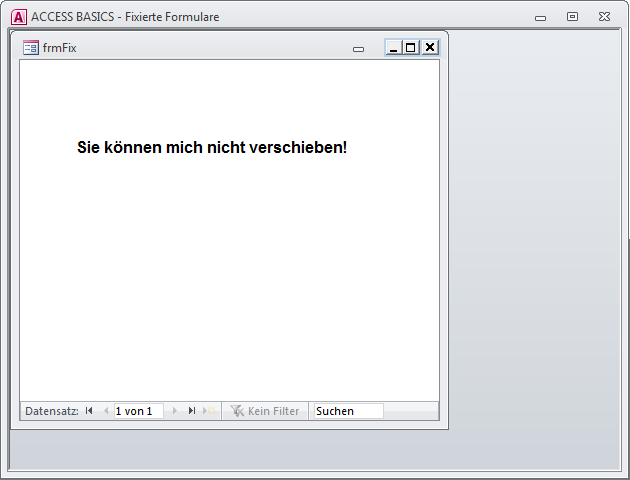The height and width of the screenshot is (480, 630).
Task: Minimize the frmFix form window
Action: coord(393,47)
